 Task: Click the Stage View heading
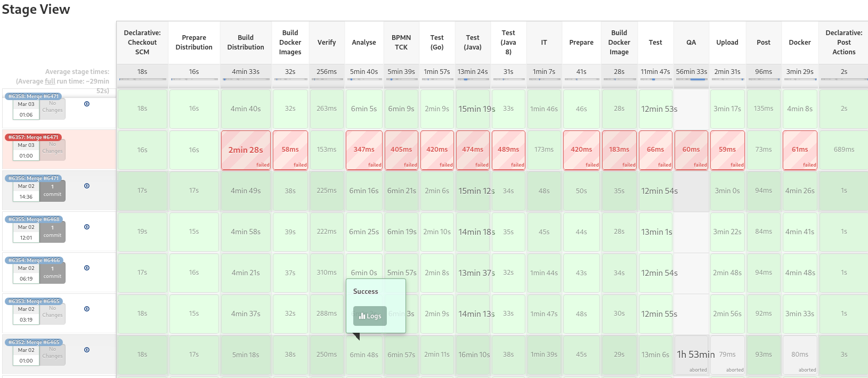tap(36, 10)
